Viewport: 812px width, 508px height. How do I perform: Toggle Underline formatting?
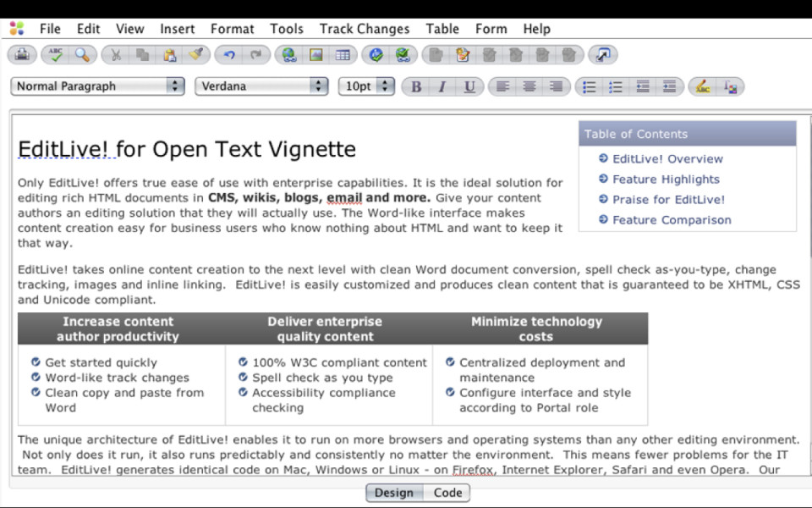[x=469, y=86]
